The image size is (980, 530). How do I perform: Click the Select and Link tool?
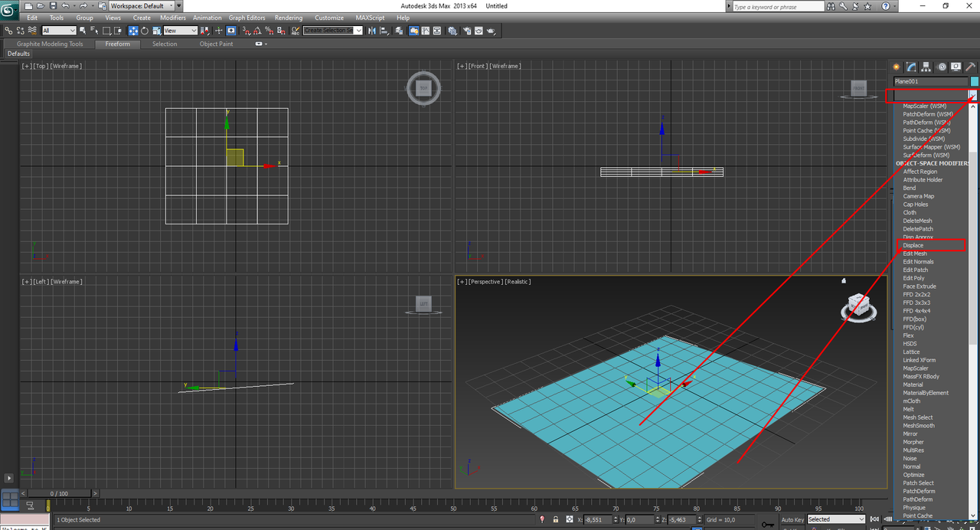pos(8,31)
